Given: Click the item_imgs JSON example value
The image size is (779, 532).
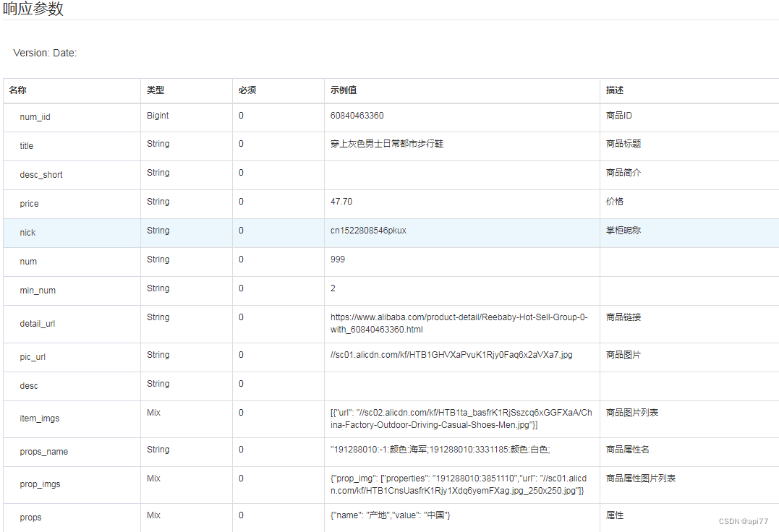Looking at the screenshot, I should click(x=461, y=419).
